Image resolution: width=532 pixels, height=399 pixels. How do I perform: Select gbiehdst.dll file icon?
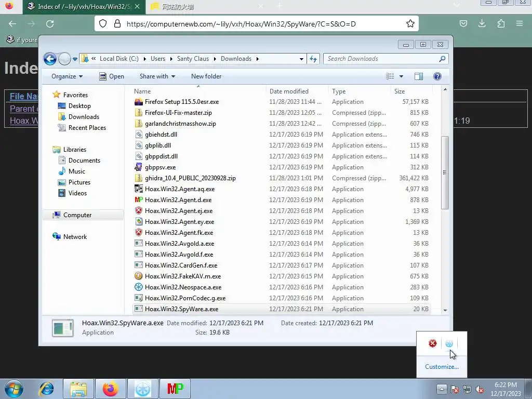click(x=138, y=135)
